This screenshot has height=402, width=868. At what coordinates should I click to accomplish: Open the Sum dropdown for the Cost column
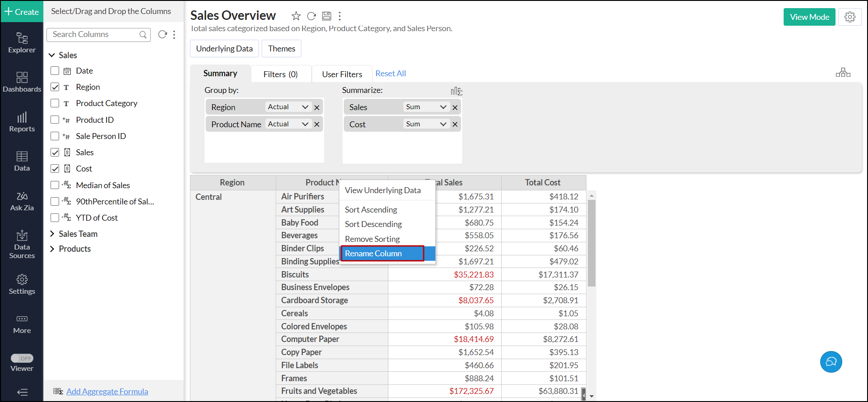tap(425, 124)
